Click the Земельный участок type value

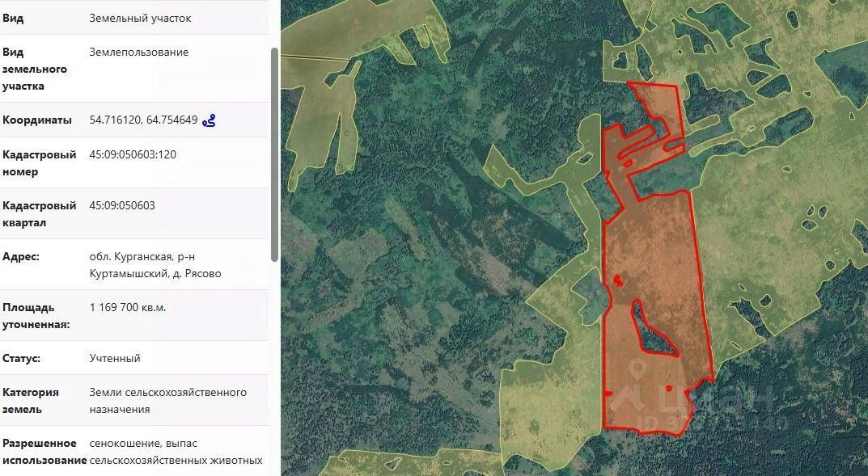tap(141, 18)
